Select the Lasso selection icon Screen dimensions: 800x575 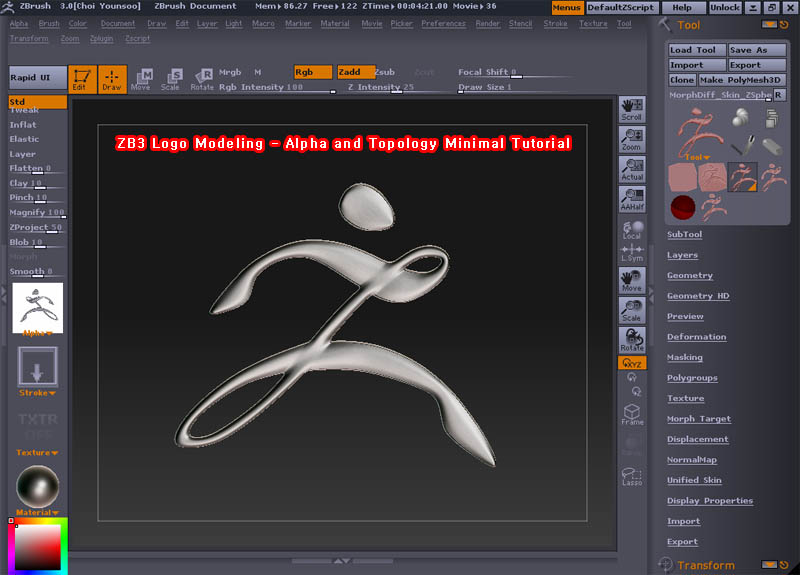[x=631, y=476]
